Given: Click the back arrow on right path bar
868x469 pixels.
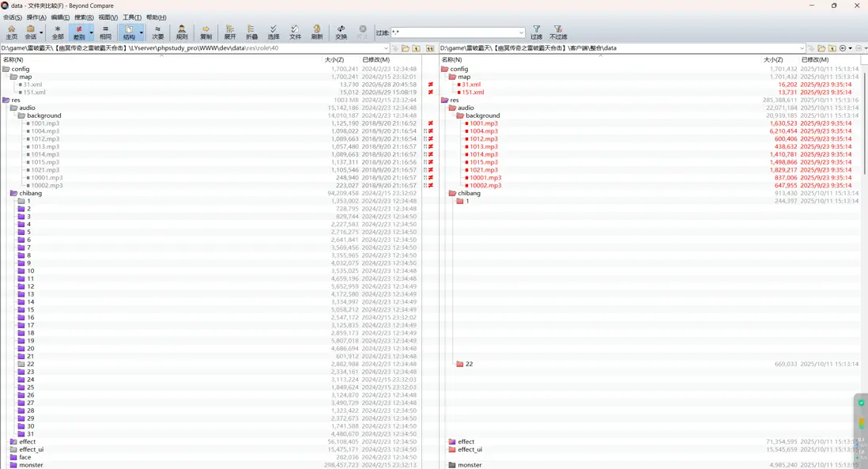Looking at the screenshot, I should (843, 48).
